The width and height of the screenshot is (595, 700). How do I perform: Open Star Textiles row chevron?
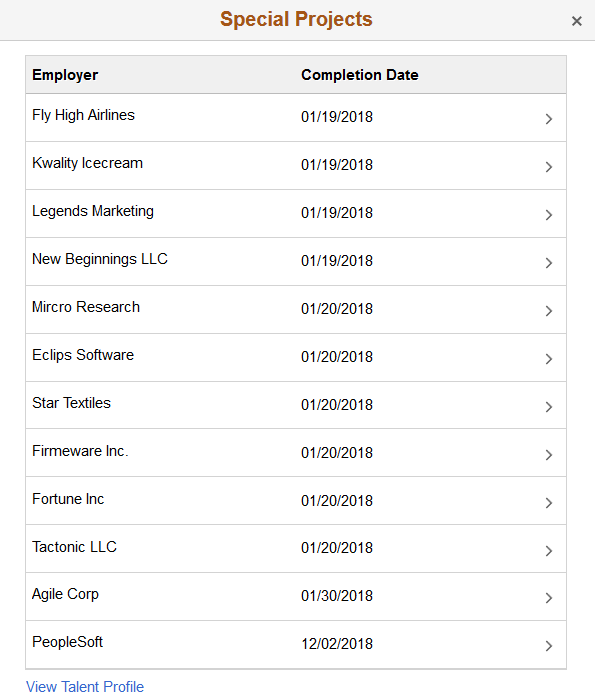coord(549,407)
